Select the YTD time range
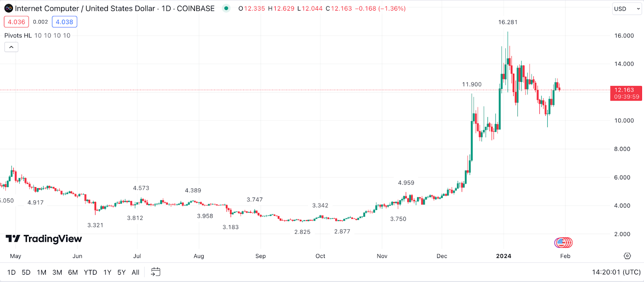Viewport: 644px width, 282px height. (x=91, y=272)
